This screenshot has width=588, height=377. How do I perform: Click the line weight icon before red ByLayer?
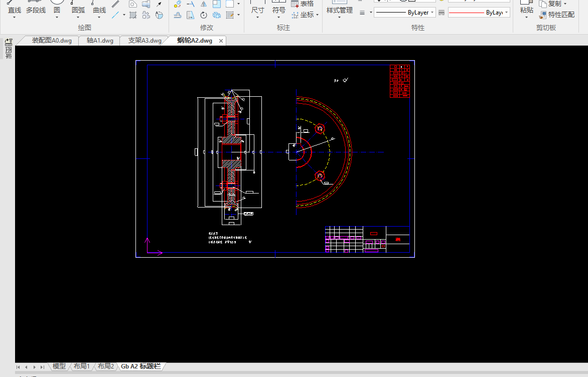point(442,12)
